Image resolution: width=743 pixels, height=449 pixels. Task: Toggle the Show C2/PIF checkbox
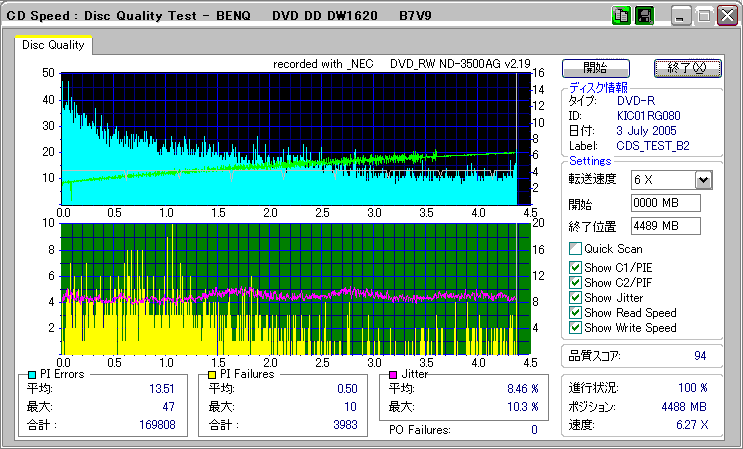[x=575, y=282]
